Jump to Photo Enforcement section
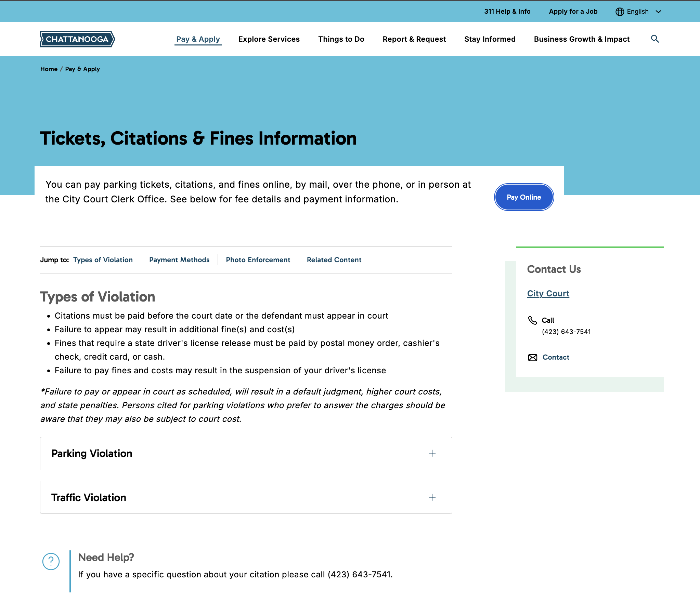 [x=258, y=260]
